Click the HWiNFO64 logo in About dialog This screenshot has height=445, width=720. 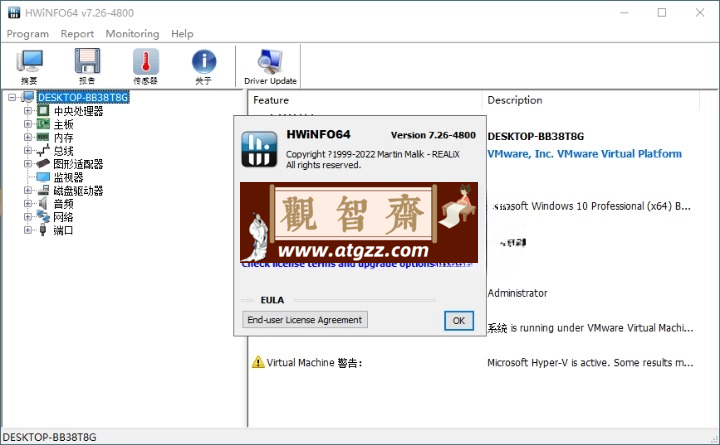coord(259,149)
